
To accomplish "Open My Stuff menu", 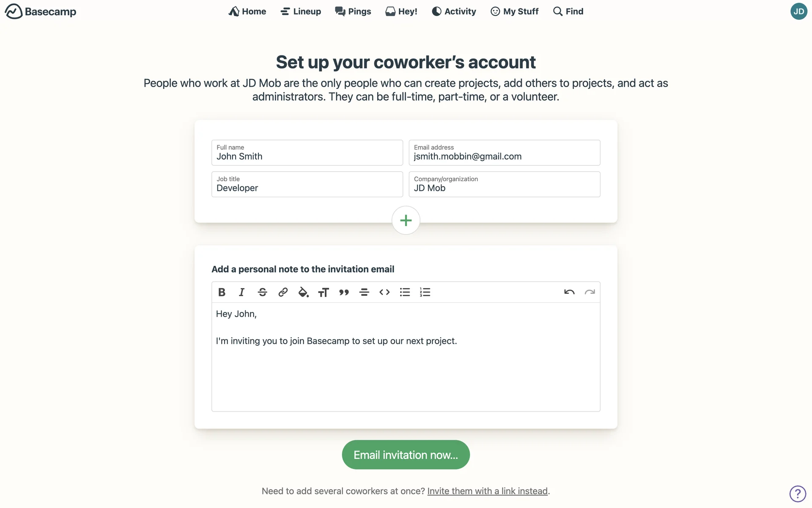I will coord(514,11).
